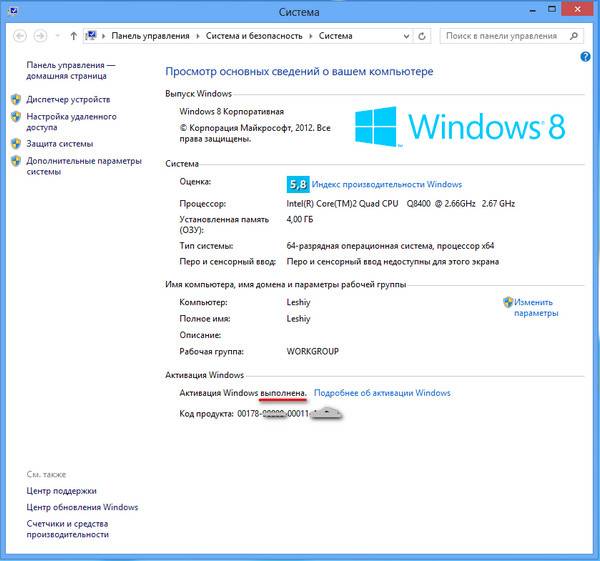600x561 pixels.
Task: Go up one level with the Up arrow
Action: pyautogui.click(x=73, y=36)
